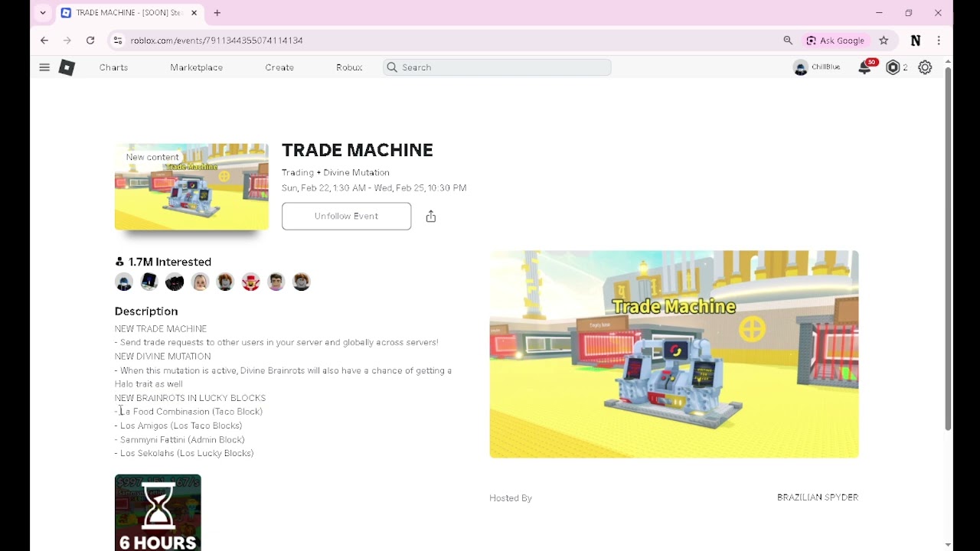The image size is (980, 551).
Task: Open Chrome three-dot menu
Action: (939, 41)
